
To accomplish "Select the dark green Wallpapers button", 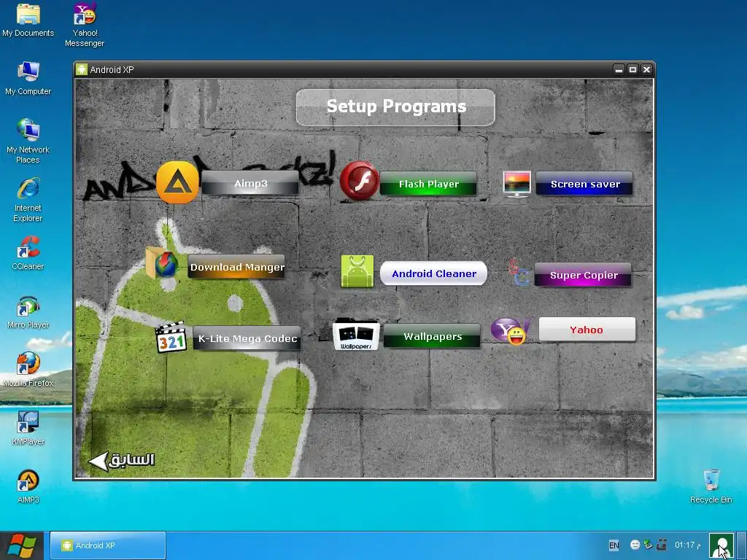I will tap(432, 336).
